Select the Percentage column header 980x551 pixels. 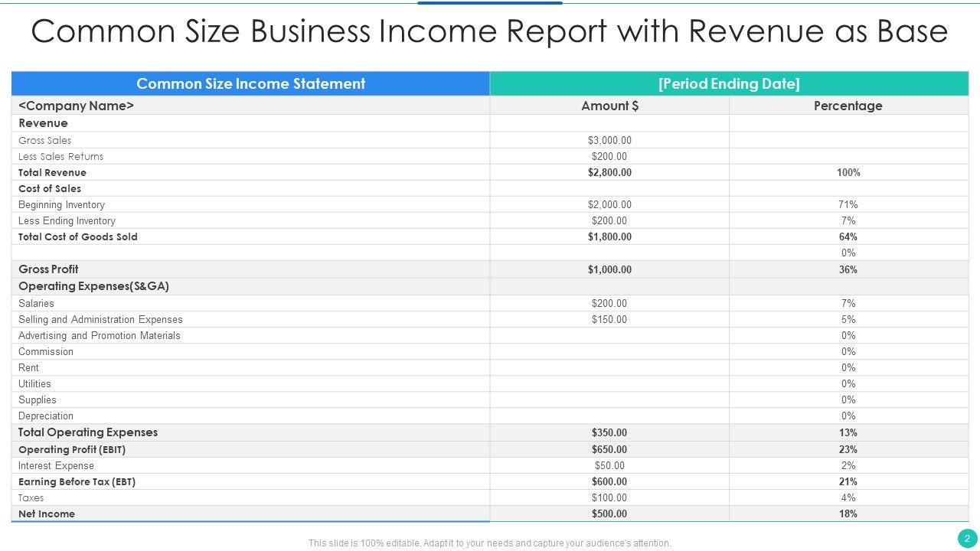[x=848, y=106]
